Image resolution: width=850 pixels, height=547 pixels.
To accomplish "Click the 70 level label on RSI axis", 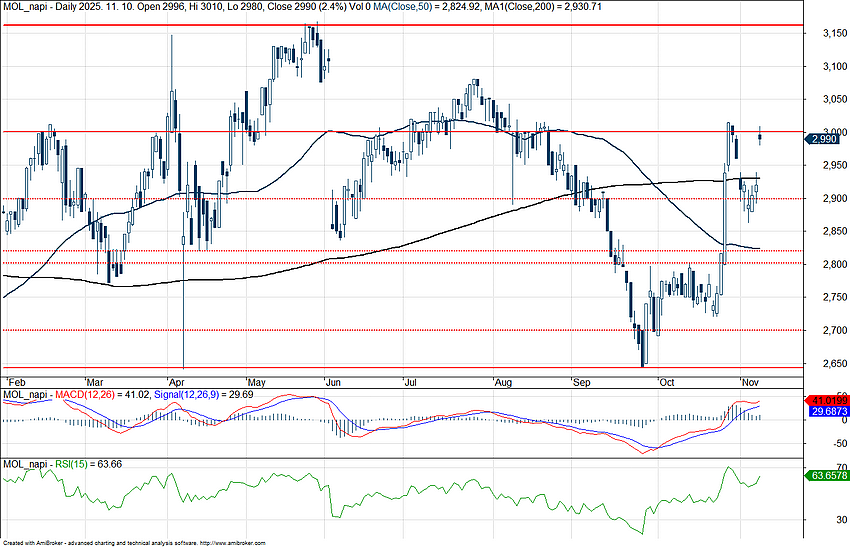I will click(815, 468).
